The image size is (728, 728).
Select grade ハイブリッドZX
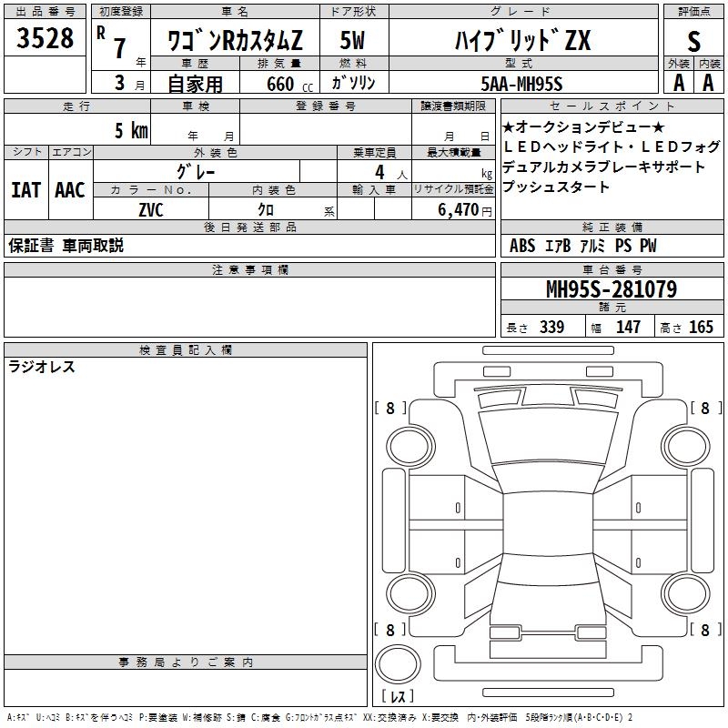pos(522,40)
